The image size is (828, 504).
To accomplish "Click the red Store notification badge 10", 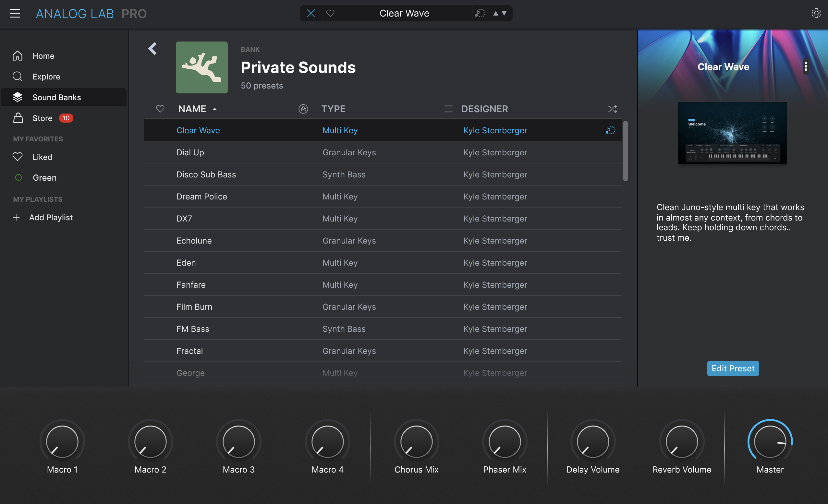I will (66, 118).
